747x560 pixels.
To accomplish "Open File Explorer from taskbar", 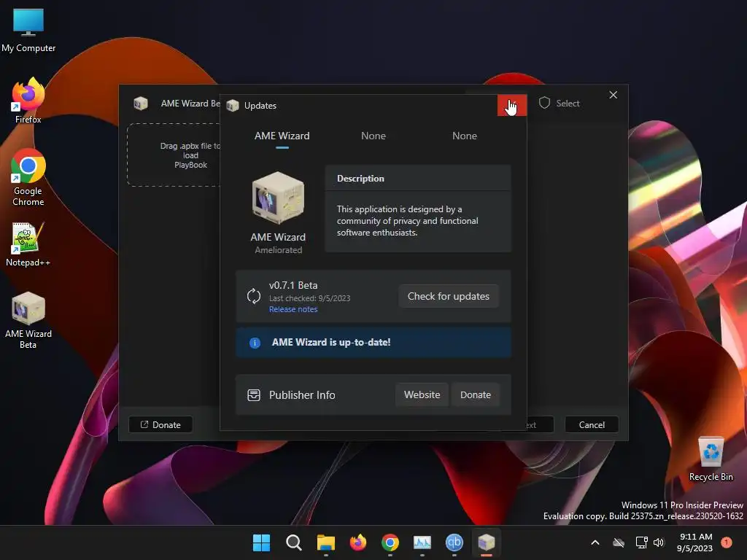I will [x=326, y=542].
